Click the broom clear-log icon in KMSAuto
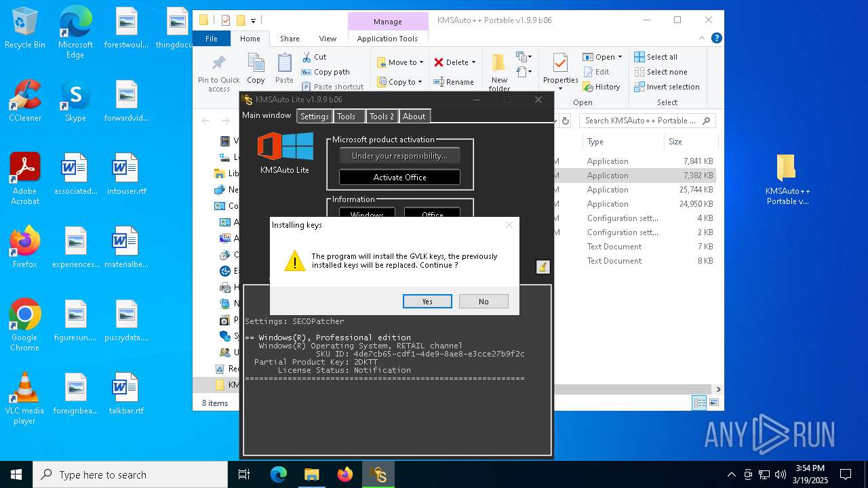Screen dimensions: 868x488 pos(542,267)
